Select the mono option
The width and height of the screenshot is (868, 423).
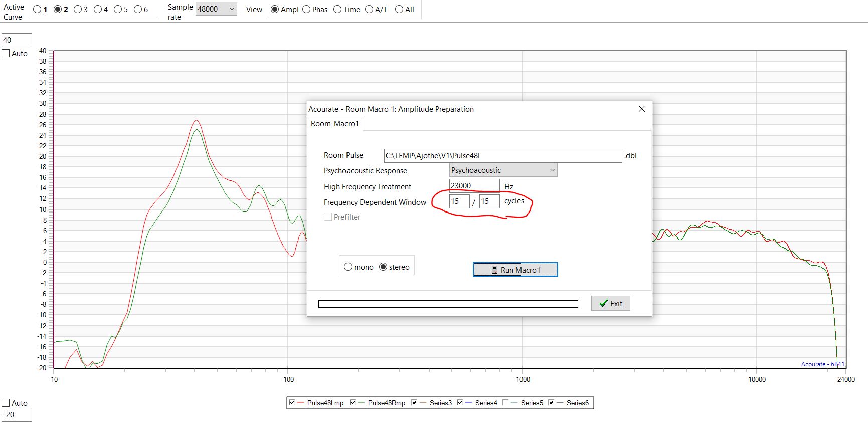348,267
